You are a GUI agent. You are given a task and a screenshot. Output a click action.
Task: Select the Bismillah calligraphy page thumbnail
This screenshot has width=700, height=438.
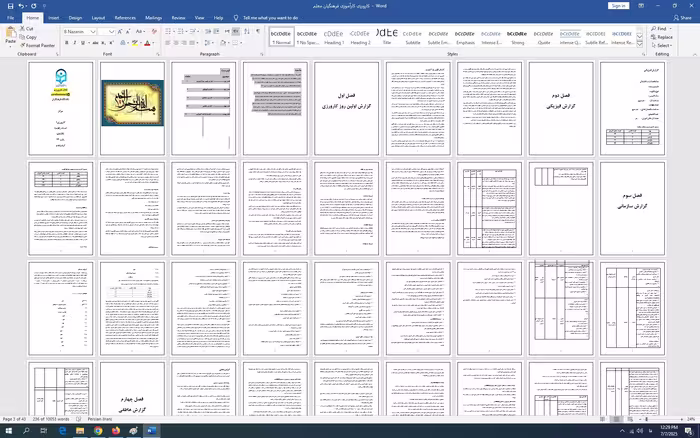132,108
